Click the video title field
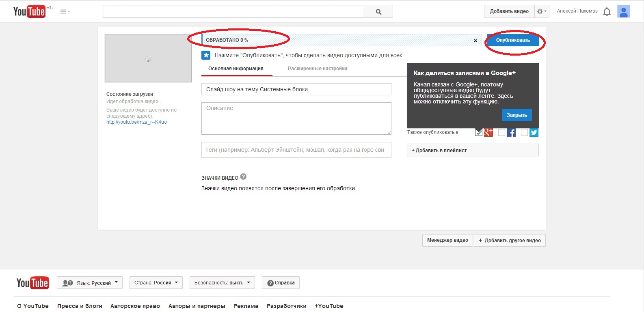Viewport: 644px width, 312px height. point(296,89)
